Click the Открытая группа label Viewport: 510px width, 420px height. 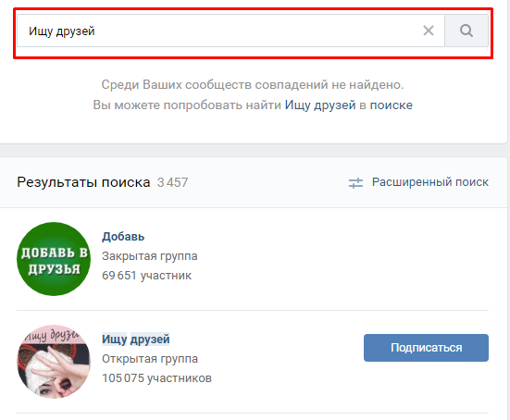[x=150, y=359]
